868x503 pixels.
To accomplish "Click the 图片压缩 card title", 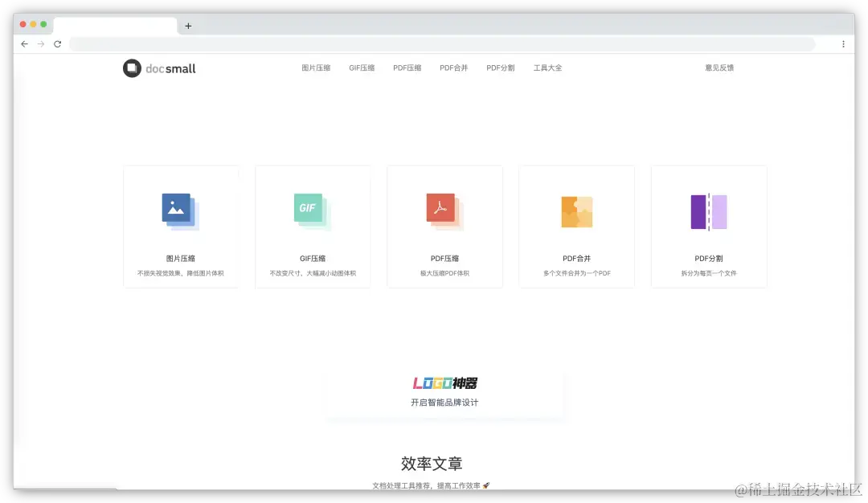I will (181, 259).
